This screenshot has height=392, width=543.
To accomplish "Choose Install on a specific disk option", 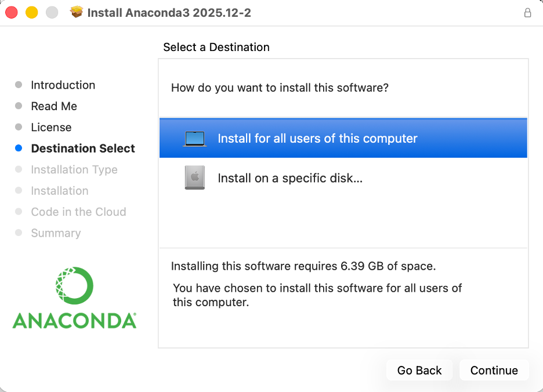I will point(290,179).
